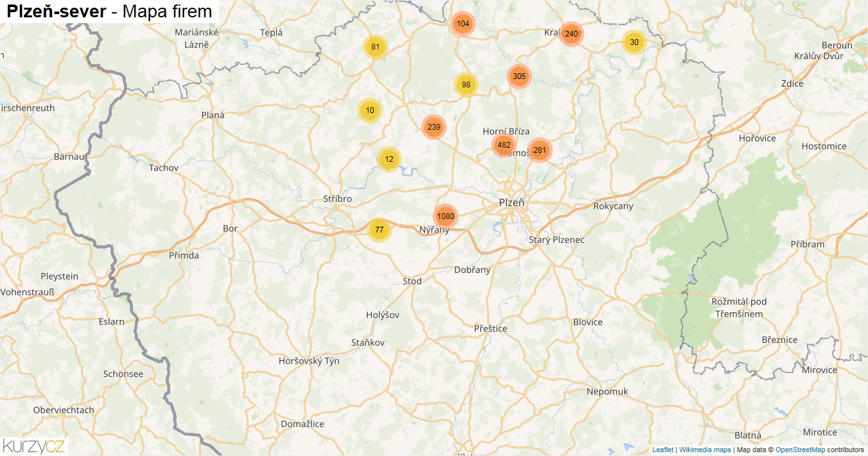This screenshot has height=456, width=868.
Task: Open the OpenStreetMap contributors link
Action: coord(800,450)
